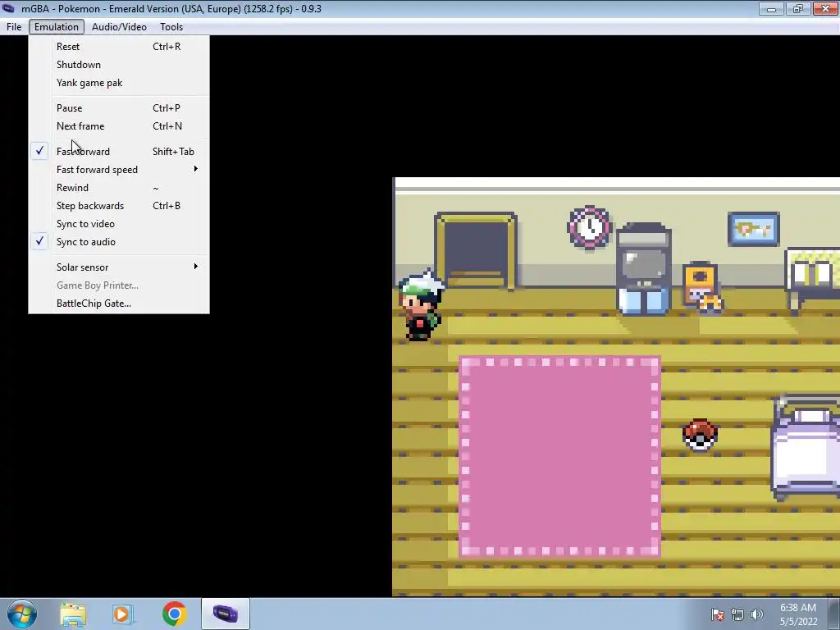Viewport: 840px width, 630px height.
Task: Open the File menu
Action: (14, 27)
